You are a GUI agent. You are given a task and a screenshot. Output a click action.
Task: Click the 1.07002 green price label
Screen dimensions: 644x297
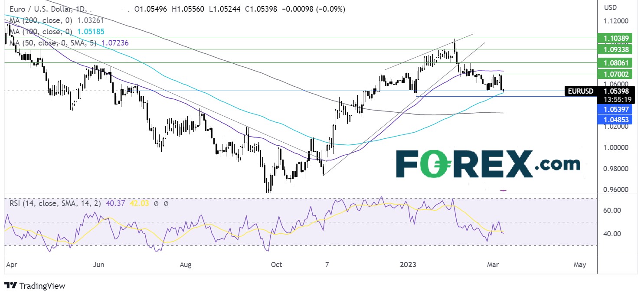(x=615, y=74)
